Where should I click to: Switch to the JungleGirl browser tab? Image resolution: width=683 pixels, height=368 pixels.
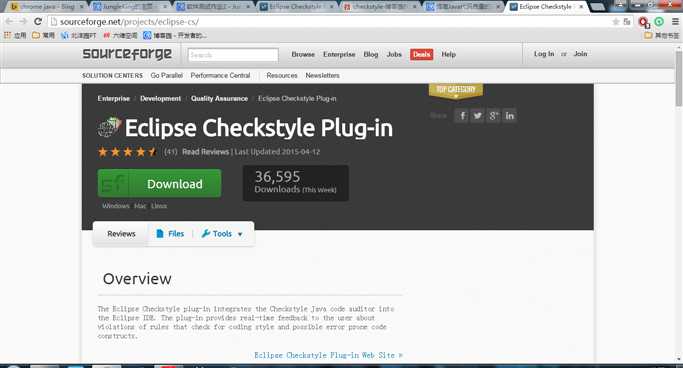pos(130,7)
